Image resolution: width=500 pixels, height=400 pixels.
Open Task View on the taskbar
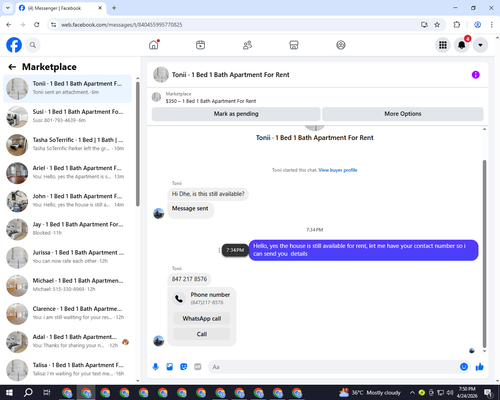click(47, 393)
